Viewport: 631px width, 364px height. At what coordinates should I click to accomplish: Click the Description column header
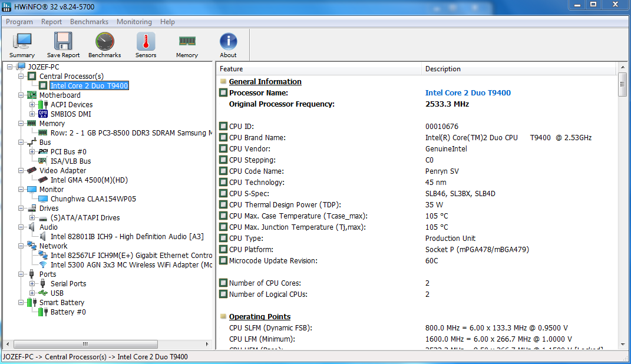click(518, 69)
